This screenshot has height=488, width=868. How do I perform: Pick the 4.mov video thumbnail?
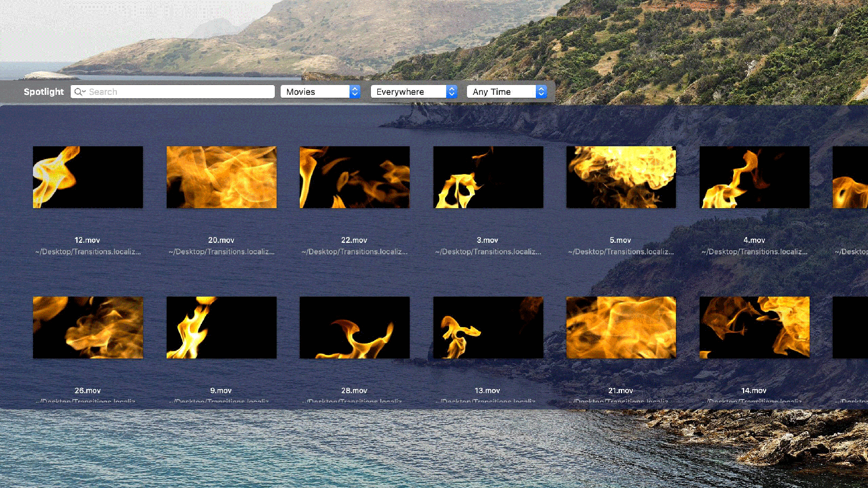[x=754, y=177]
